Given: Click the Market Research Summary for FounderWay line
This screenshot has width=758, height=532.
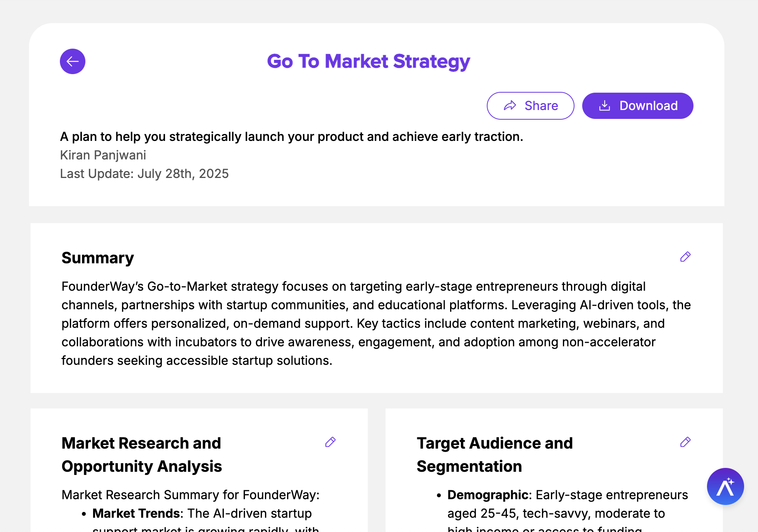Looking at the screenshot, I should [x=190, y=495].
